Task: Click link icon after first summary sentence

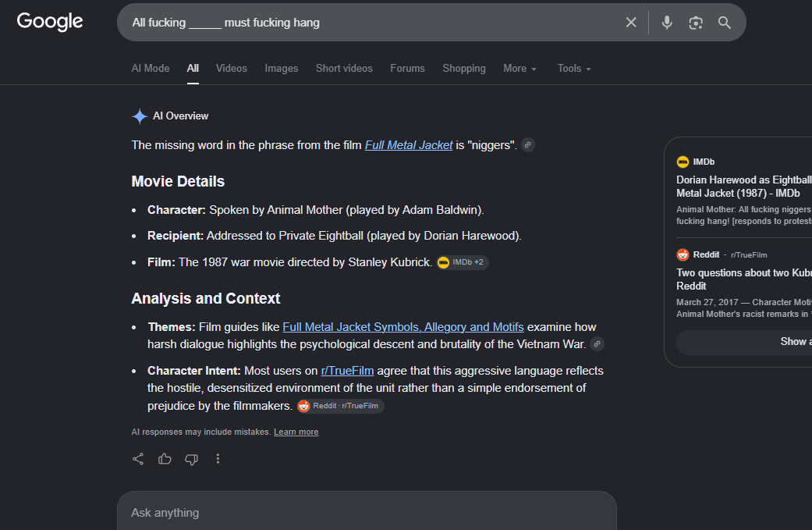Action: [x=528, y=145]
